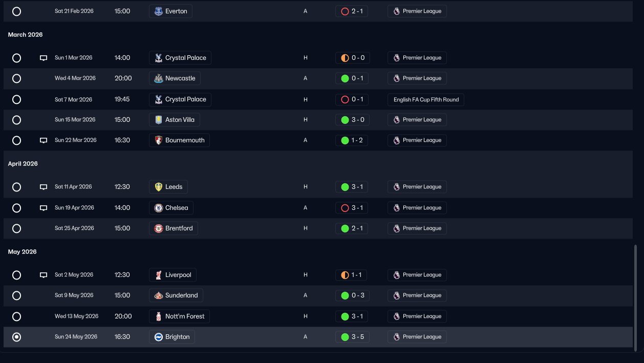Screen dimensions: 644x363
Task: Click the Newcastle club crest
Action: click(x=158, y=78)
